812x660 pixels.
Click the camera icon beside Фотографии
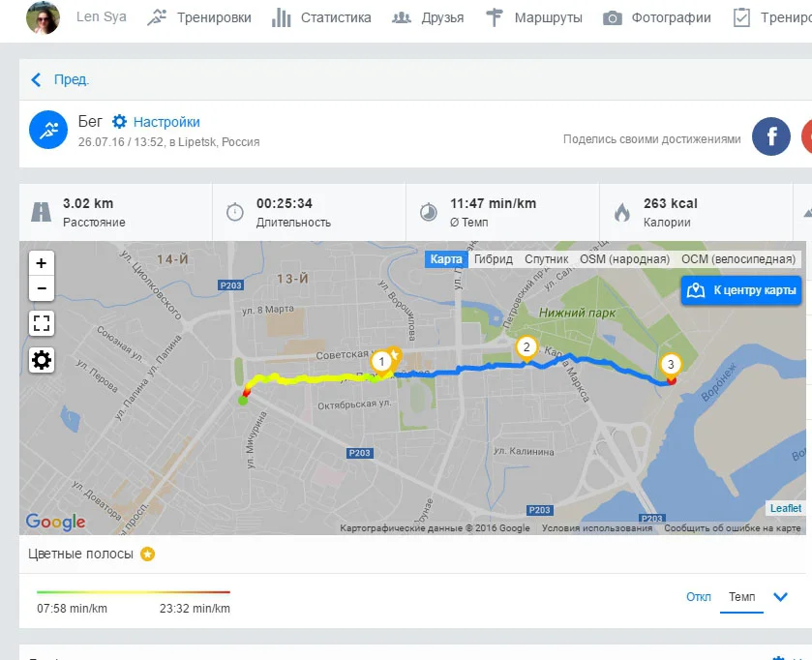[612, 18]
